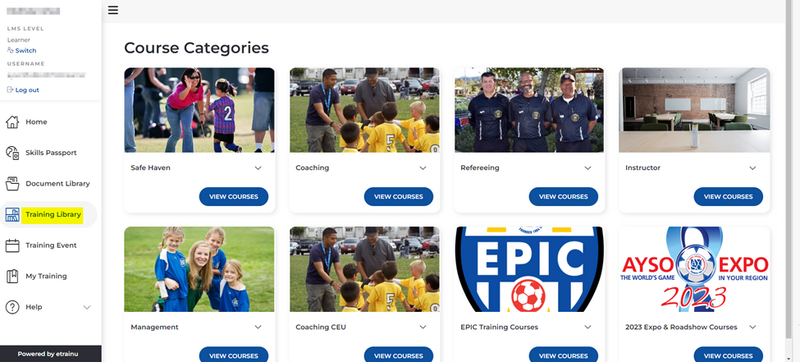The height and width of the screenshot is (362, 800).
Task: Go to My Training in sidebar
Action: tap(48, 276)
